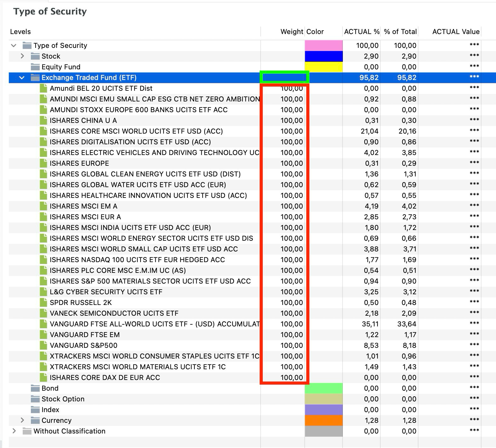Open the orange Currency color swatch
496x448 pixels.
324,420
